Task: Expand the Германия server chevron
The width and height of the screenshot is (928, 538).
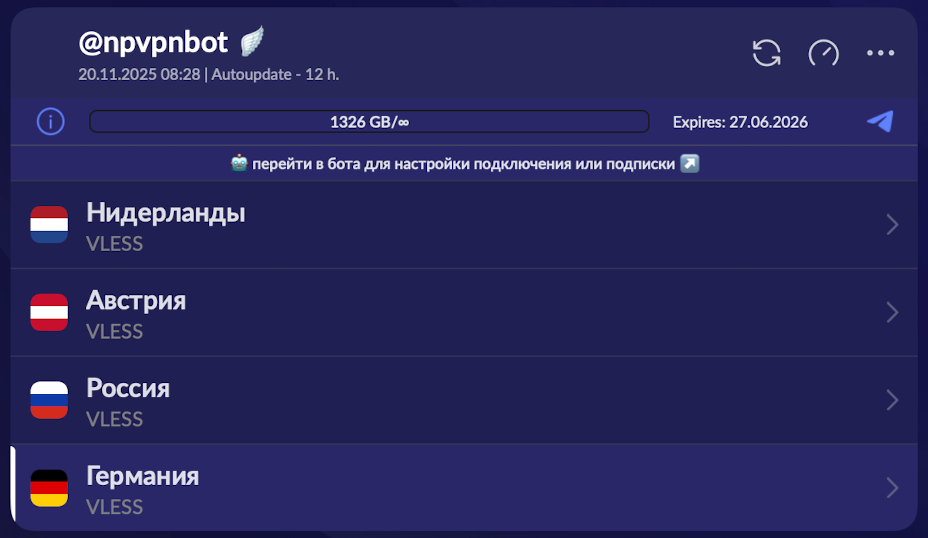Action: (x=892, y=488)
